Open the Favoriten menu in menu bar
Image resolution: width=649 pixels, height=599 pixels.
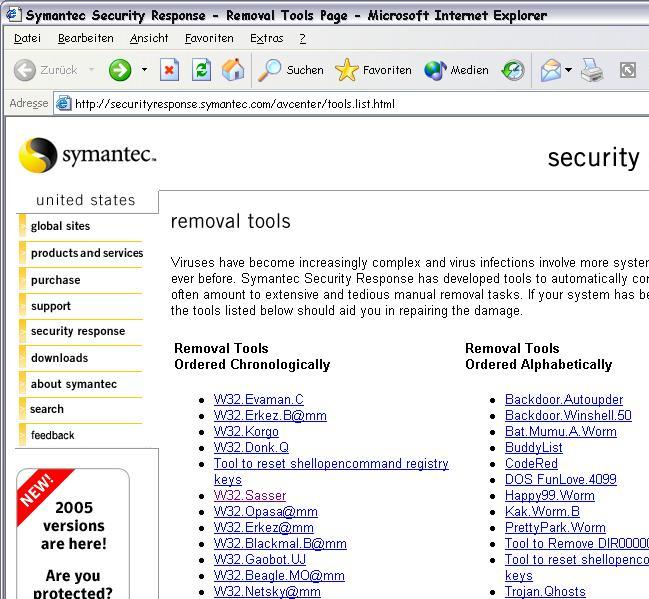pos(209,38)
